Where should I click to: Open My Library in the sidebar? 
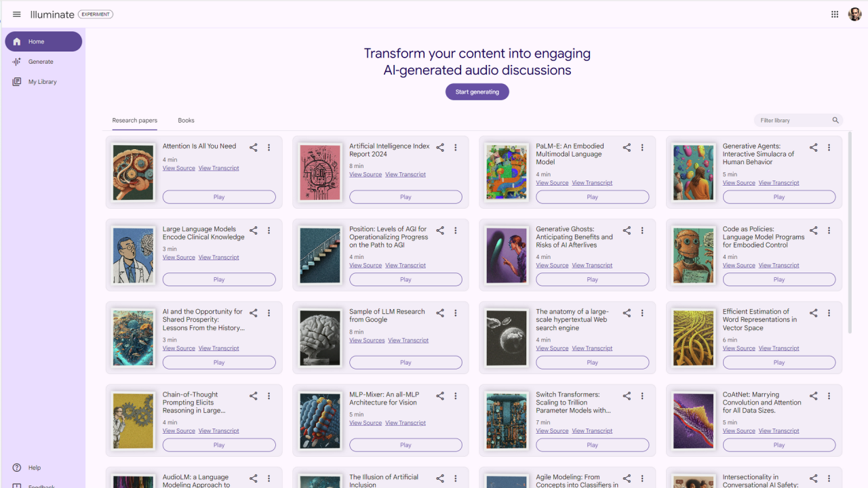click(43, 82)
